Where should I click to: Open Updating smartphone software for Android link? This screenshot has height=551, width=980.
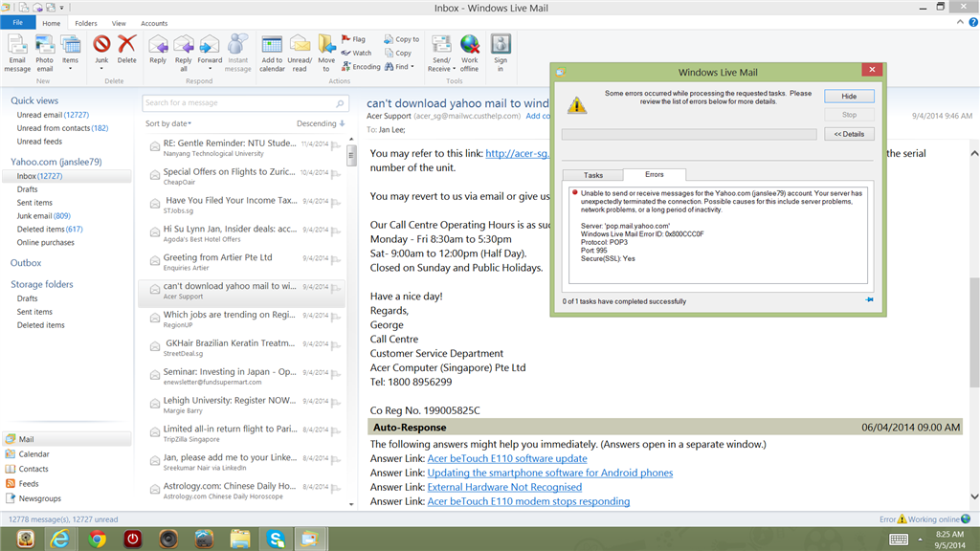coord(550,473)
